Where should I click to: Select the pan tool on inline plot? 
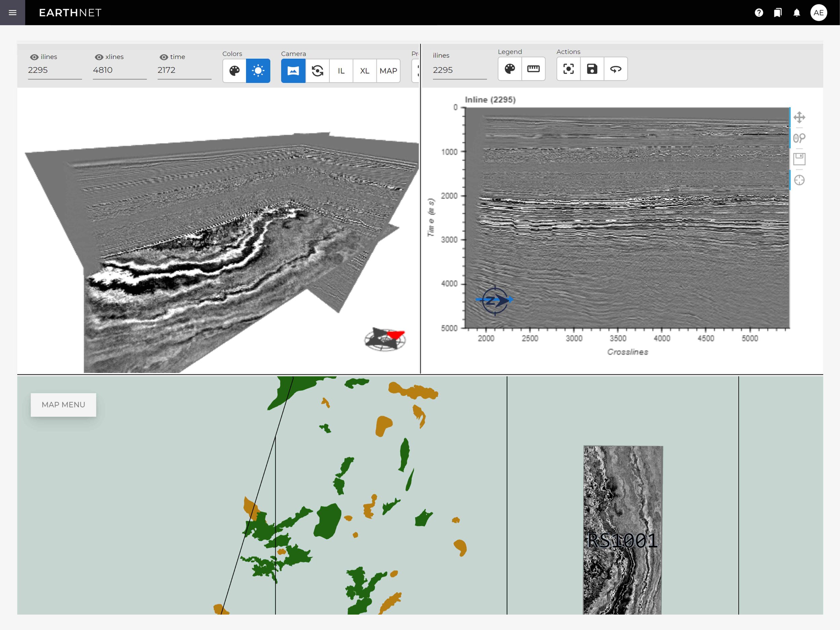point(799,117)
